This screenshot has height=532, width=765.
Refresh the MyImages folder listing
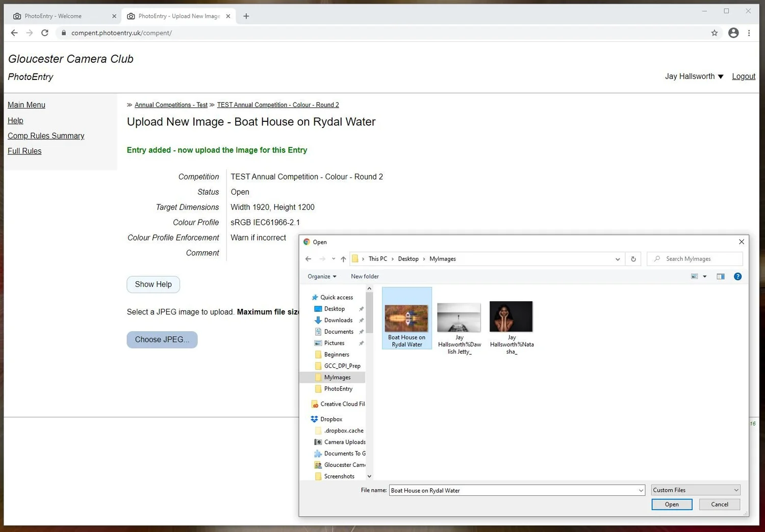[x=633, y=259]
